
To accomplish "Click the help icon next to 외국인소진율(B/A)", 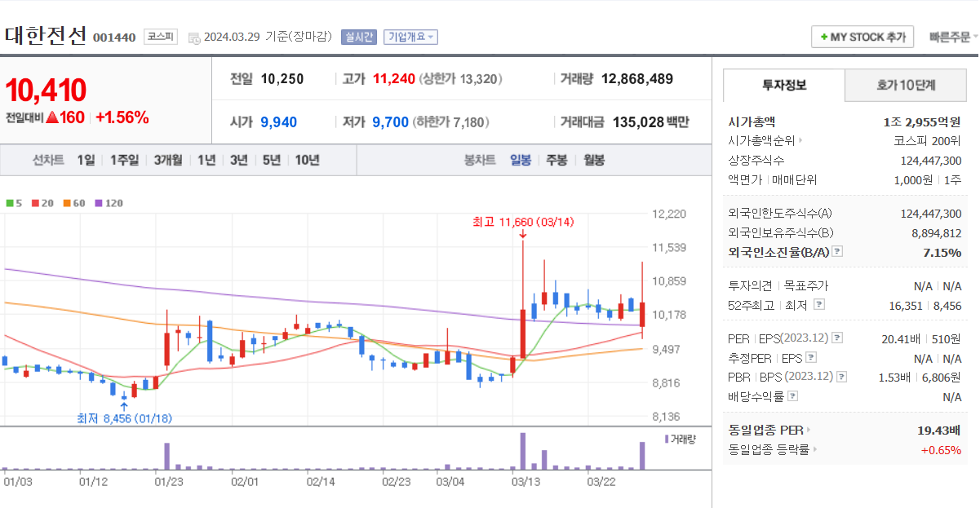I will 837,252.
